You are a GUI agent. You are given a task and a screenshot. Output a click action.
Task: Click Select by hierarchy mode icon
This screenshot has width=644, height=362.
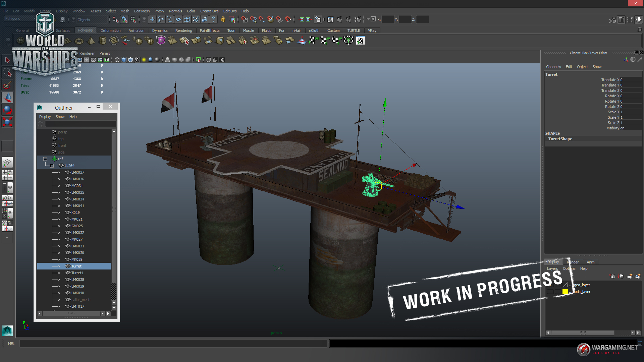click(x=116, y=19)
